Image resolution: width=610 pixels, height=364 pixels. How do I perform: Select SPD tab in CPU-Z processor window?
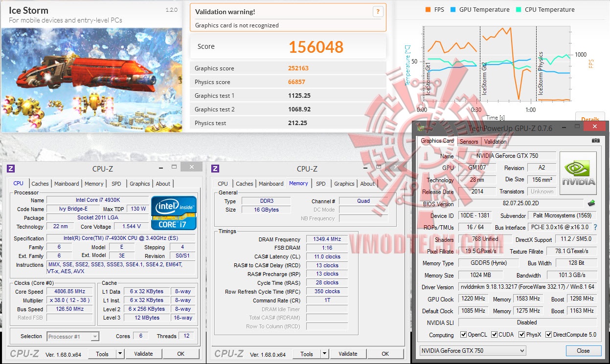pos(116,184)
